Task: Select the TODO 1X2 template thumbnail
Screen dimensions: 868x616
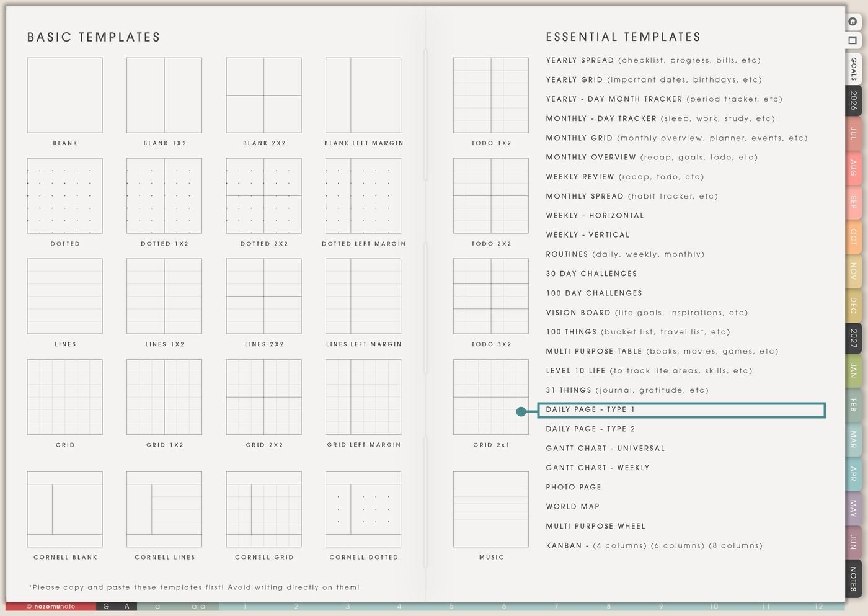Action: [x=491, y=96]
